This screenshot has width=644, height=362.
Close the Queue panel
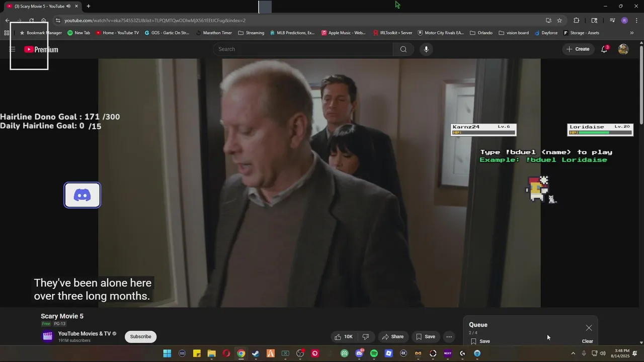coord(589,328)
